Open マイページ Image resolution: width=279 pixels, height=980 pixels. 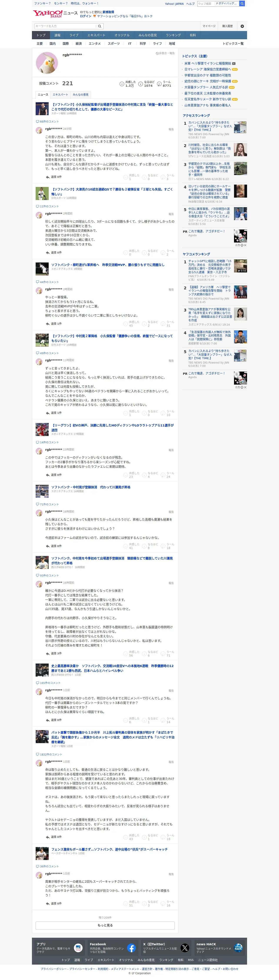click(x=209, y=26)
